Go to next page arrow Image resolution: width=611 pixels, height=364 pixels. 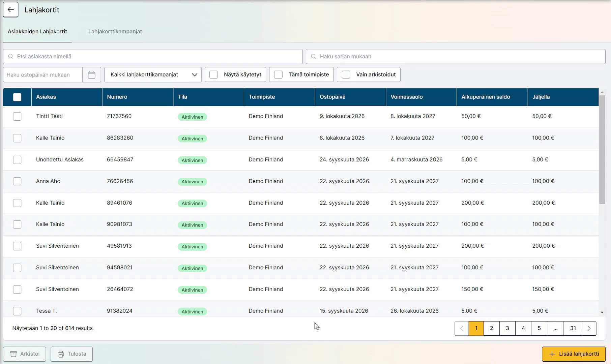589,328
